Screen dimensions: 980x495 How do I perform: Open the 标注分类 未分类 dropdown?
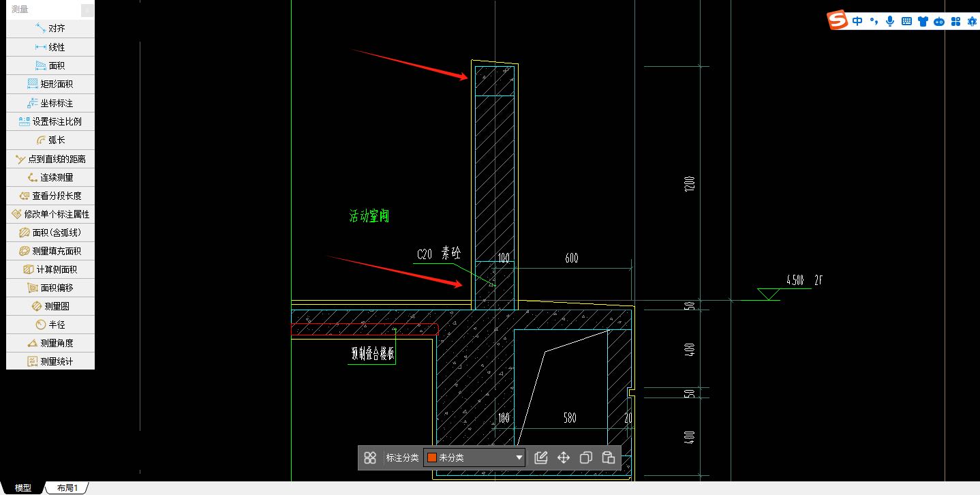[x=474, y=457]
